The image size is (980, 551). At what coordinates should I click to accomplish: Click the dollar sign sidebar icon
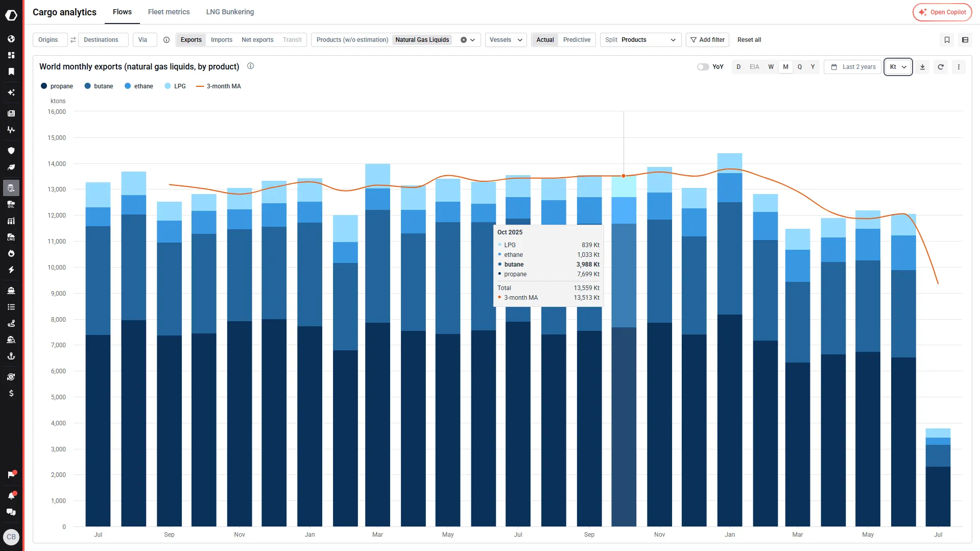(11, 393)
